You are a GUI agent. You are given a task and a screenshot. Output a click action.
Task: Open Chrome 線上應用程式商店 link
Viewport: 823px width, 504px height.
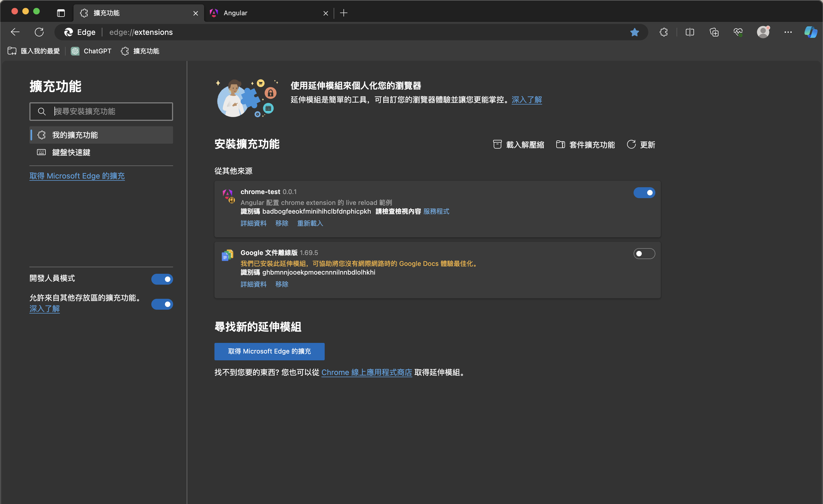click(366, 372)
